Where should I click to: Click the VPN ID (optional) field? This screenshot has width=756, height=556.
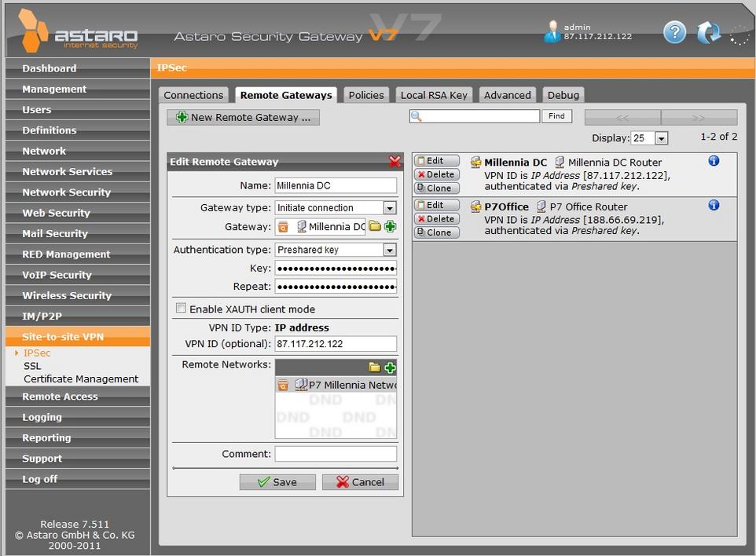(336, 343)
